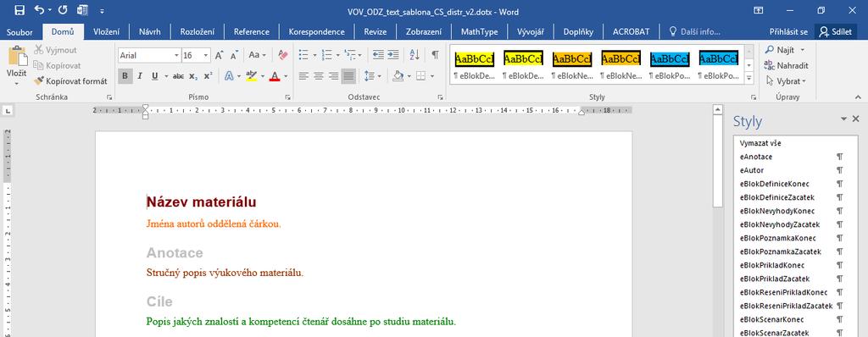Apply a numbered list

326,55
